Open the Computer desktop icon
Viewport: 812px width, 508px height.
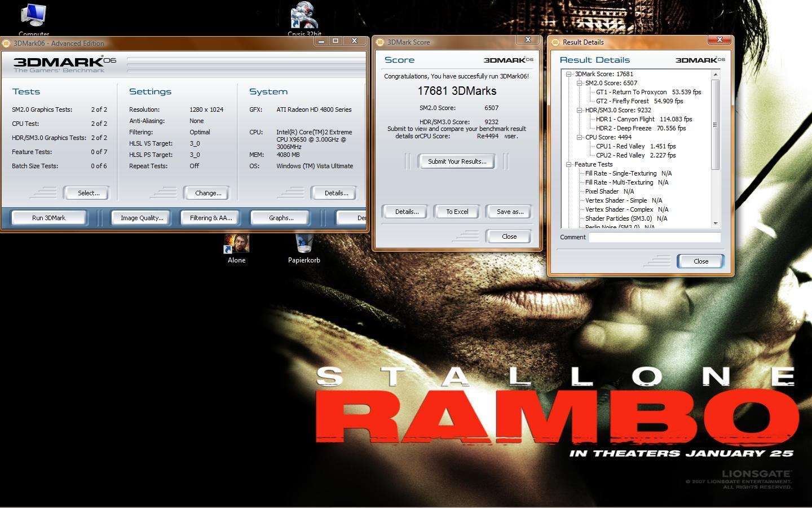pos(33,15)
